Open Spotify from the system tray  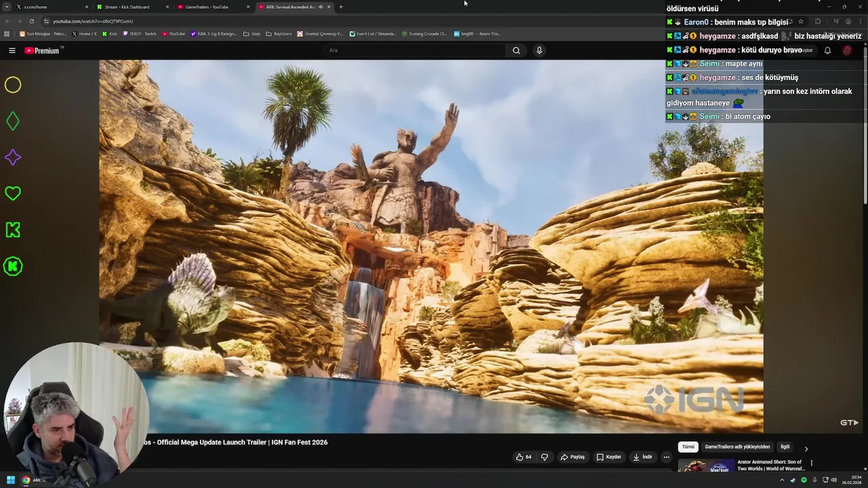804,480
